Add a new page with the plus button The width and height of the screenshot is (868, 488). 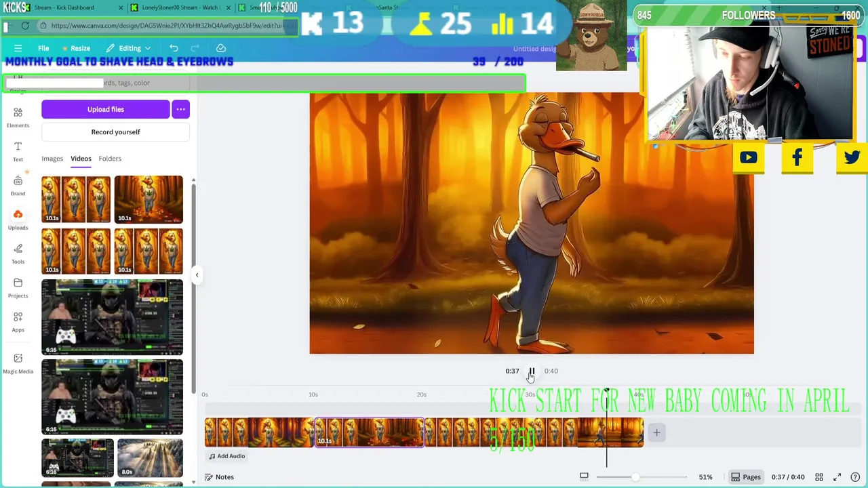pos(656,432)
